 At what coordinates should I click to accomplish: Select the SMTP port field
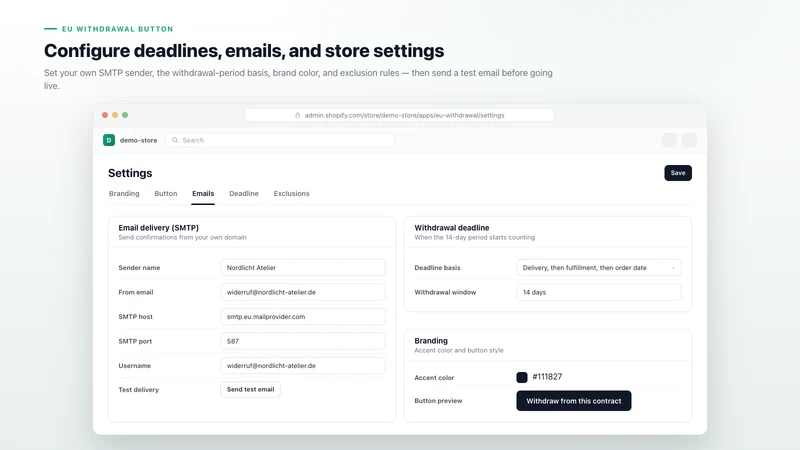click(303, 341)
